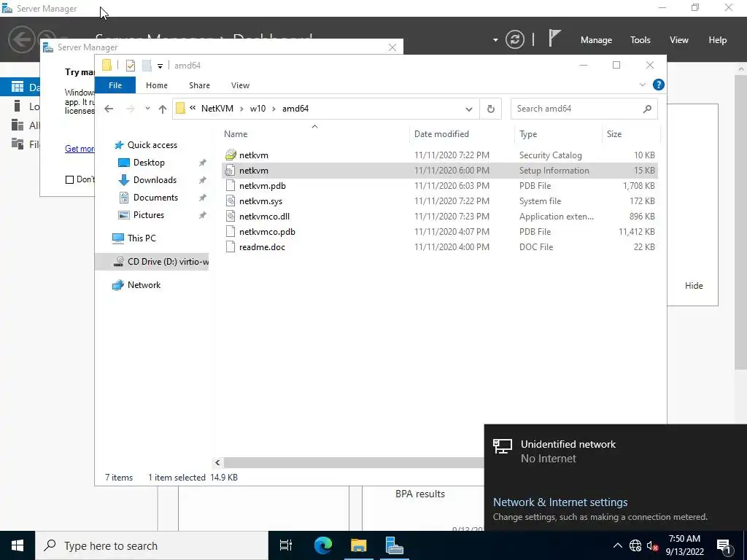Image resolution: width=747 pixels, height=560 pixels.
Task: Click the muted volume tray icon
Action: coord(652,545)
